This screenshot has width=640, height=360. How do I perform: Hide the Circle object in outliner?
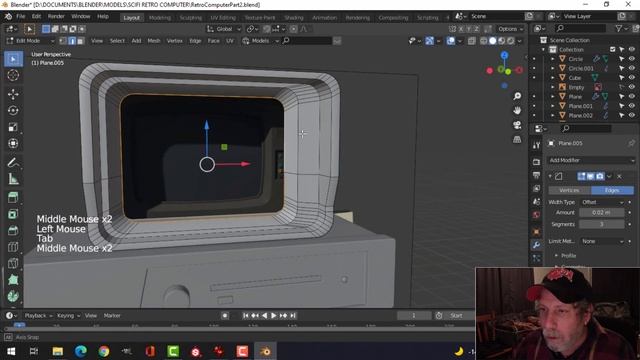point(632,59)
